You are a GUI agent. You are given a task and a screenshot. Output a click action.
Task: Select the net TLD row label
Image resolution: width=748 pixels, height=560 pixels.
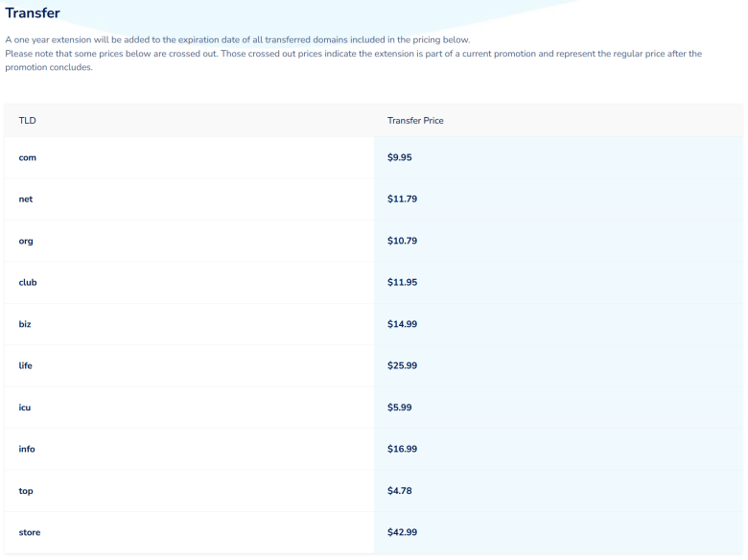click(x=26, y=199)
